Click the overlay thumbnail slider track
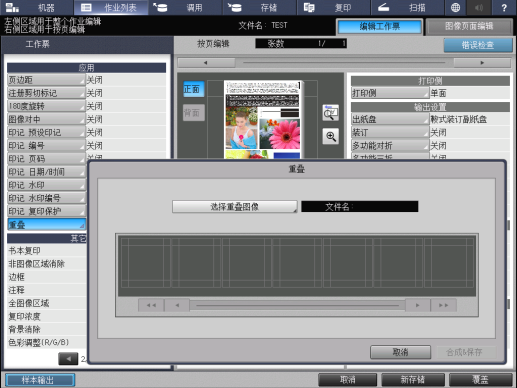The image size is (517, 388). click(x=297, y=305)
